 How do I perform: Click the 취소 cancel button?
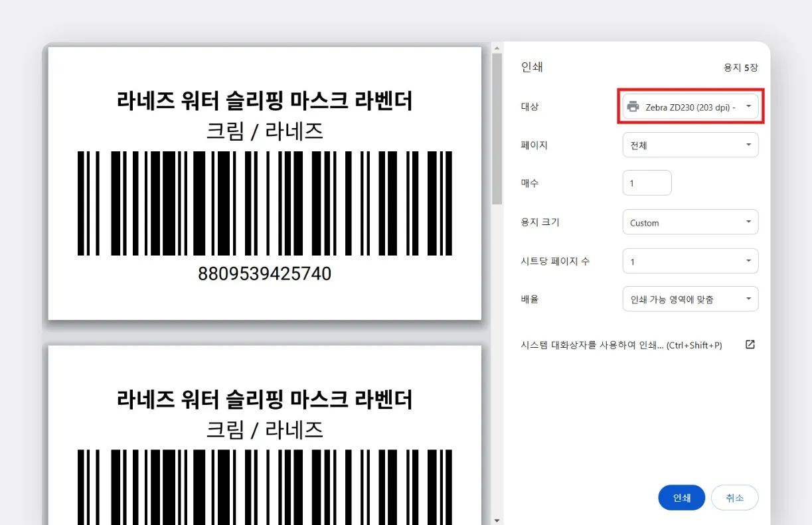click(734, 498)
